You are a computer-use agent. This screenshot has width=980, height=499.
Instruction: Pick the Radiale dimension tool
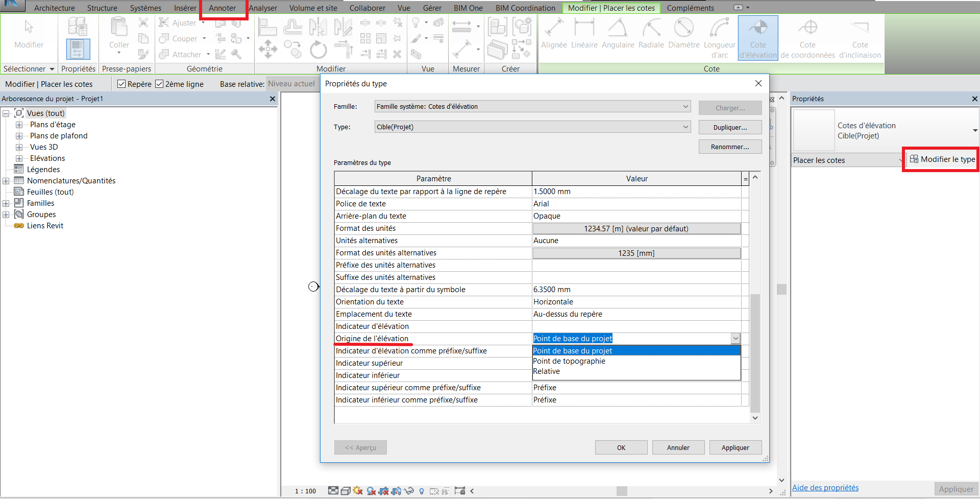tap(651, 34)
